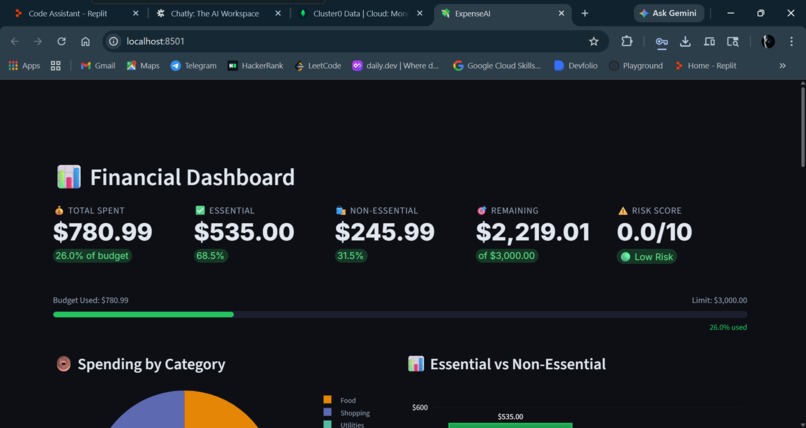
Task: Open the Chrome three-dot menu
Action: [791, 41]
